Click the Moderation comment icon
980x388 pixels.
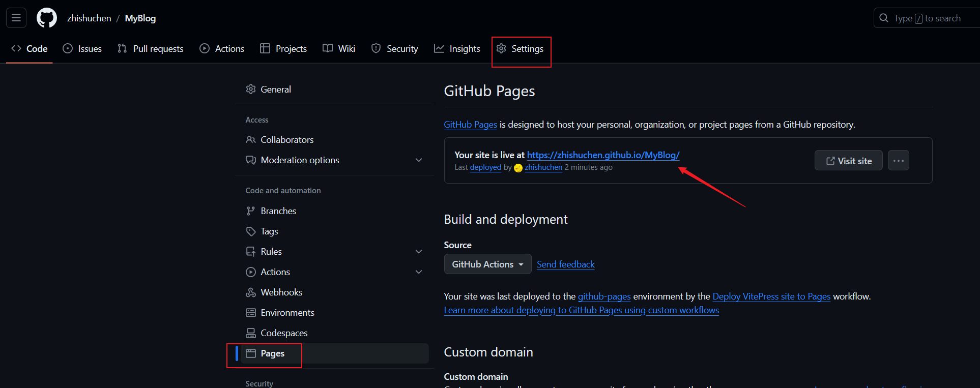[x=251, y=160]
